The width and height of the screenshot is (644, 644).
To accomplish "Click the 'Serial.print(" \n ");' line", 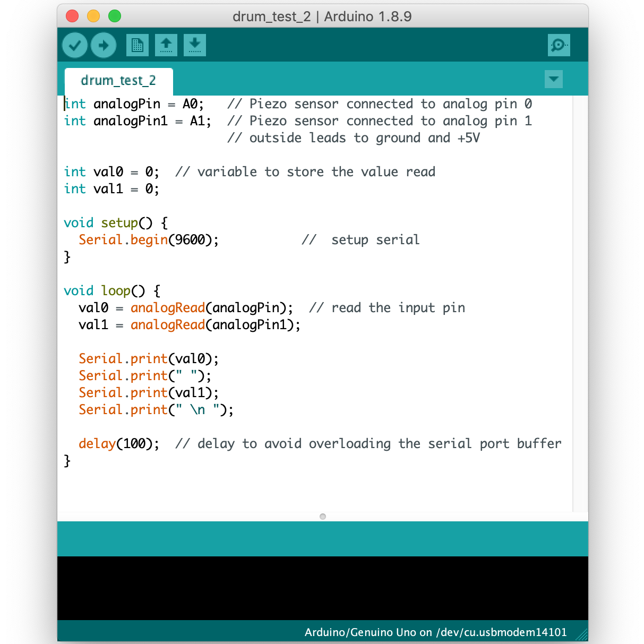I will [156, 410].
